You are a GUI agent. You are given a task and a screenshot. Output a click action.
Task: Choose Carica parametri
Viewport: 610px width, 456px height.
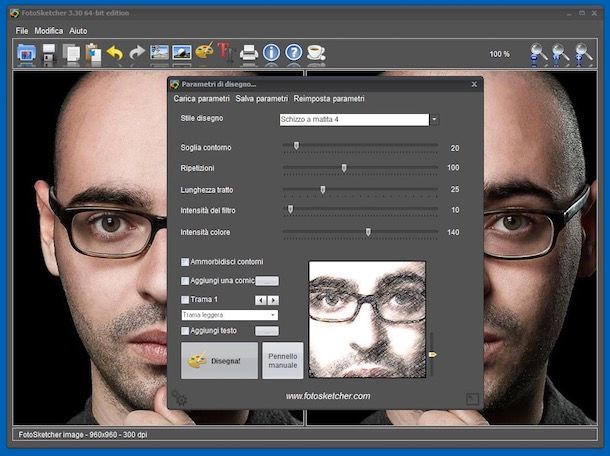click(x=202, y=98)
